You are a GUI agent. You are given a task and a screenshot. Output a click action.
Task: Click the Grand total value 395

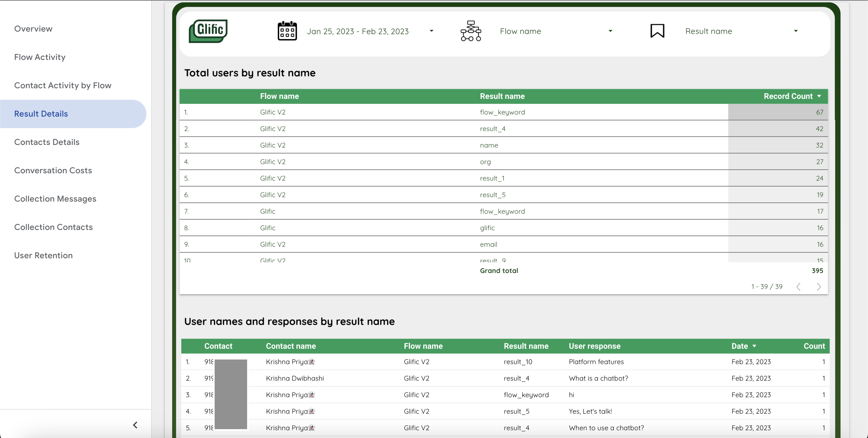pyautogui.click(x=817, y=271)
